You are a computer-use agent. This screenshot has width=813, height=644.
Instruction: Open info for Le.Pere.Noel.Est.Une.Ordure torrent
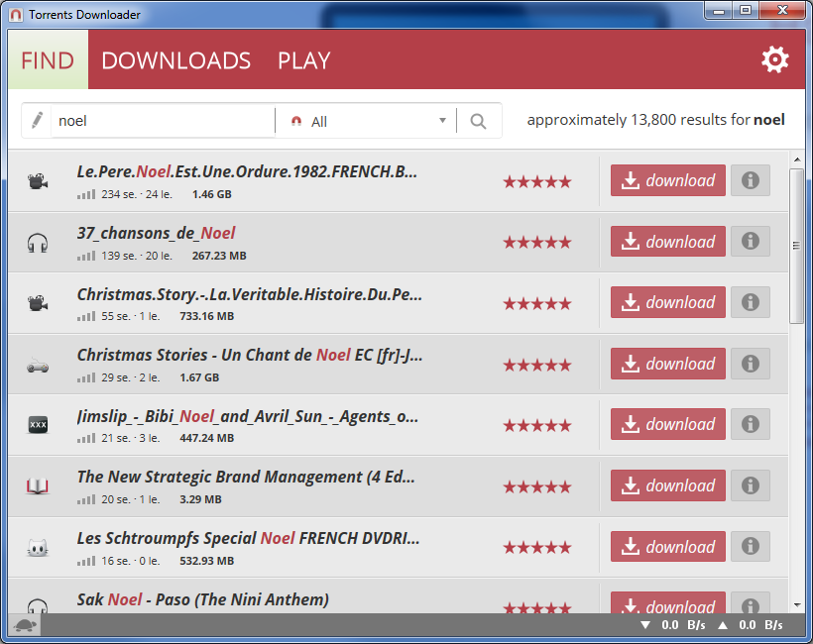click(x=750, y=180)
